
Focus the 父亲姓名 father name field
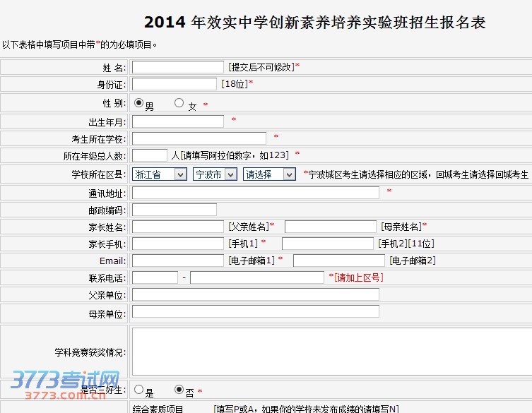[x=177, y=227]
